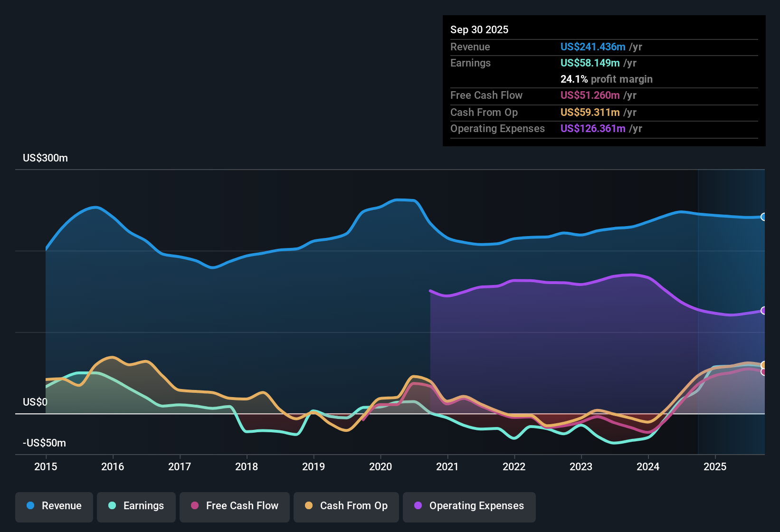780x532 pixels.
Task: Click the US$0 y-axis label
Action: (x=35, y=402)
